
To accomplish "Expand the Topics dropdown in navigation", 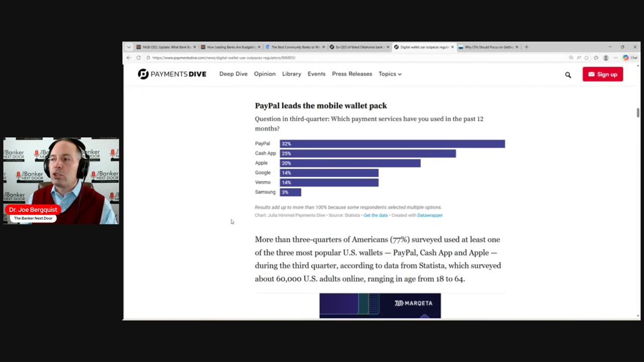I will point(390,74).
